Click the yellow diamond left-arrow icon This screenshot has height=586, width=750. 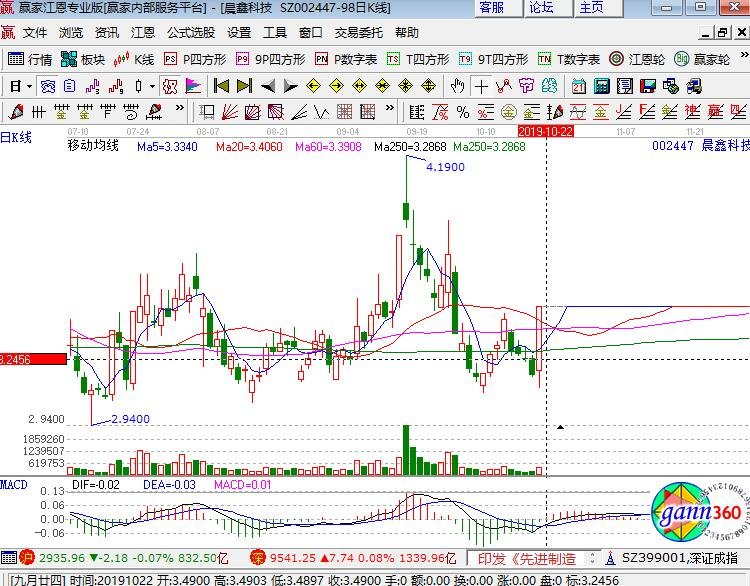(313, 87)
